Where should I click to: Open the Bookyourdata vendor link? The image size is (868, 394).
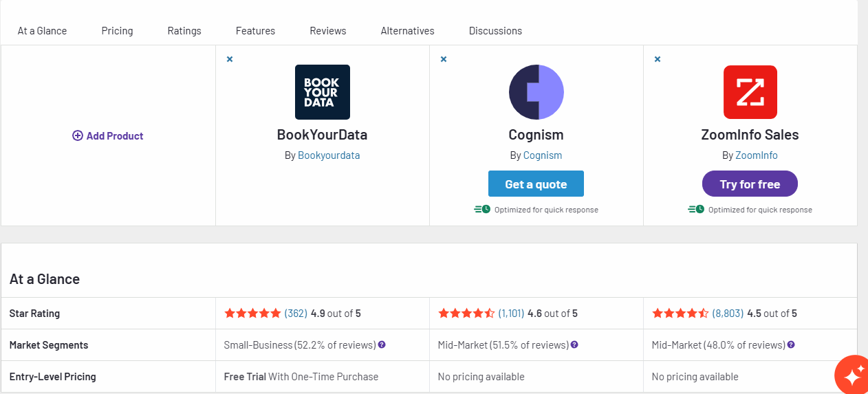point(329,155)
